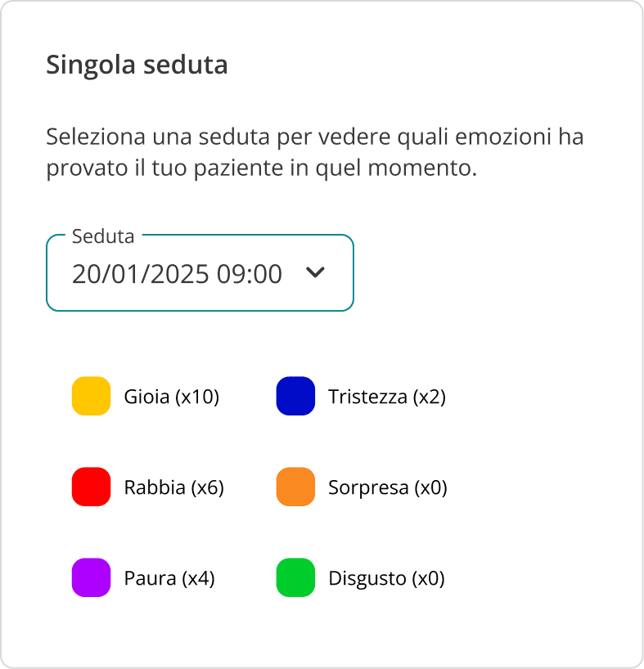
Task: Click the yellow Gioia color square
Action: pos(91,396)
